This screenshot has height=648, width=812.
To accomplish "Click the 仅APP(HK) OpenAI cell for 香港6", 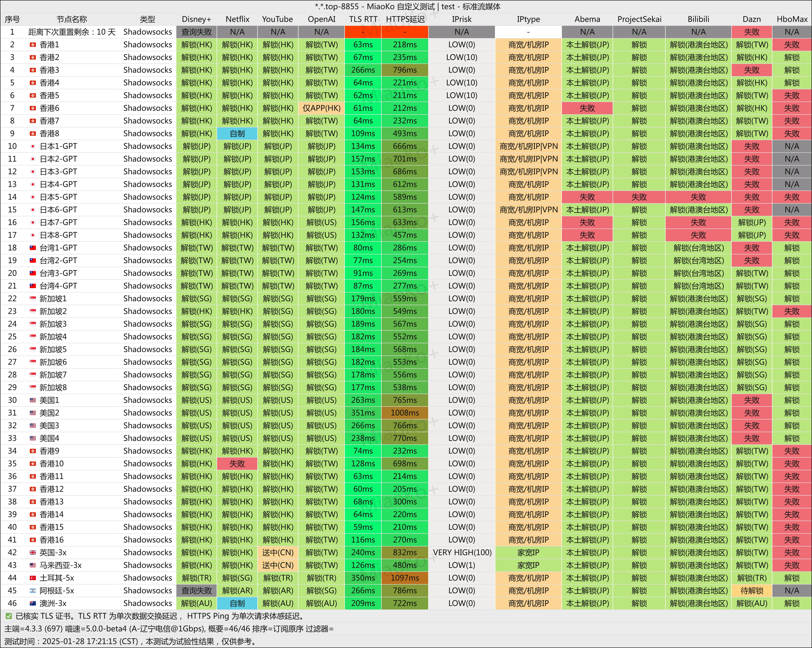I will pos(321,108).
